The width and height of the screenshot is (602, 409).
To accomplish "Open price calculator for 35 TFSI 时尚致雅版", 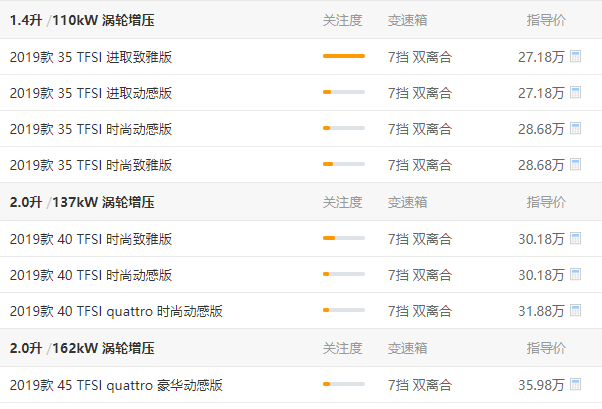I will click(575, 164).
